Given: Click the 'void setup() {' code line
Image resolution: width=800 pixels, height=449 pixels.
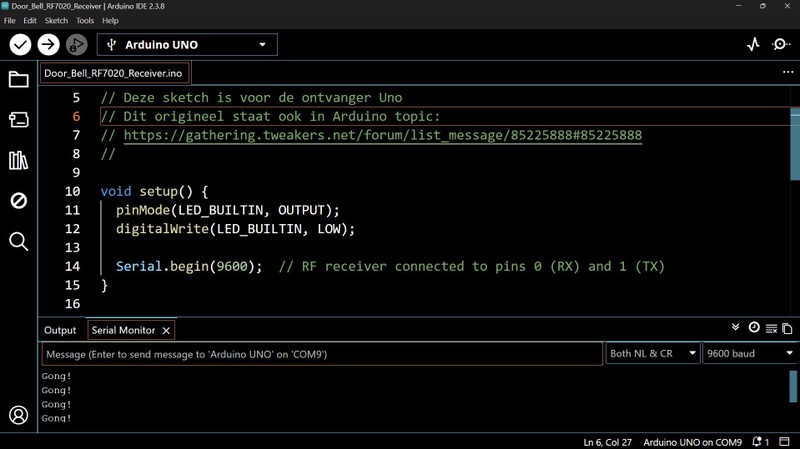Looking at the screenshot, I should coord(154,191).
